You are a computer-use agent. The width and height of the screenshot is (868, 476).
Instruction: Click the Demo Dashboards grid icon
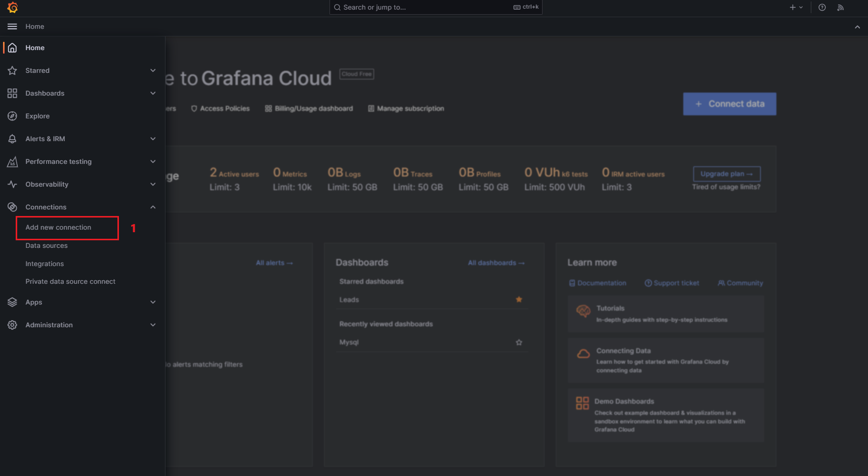(583, 403)
